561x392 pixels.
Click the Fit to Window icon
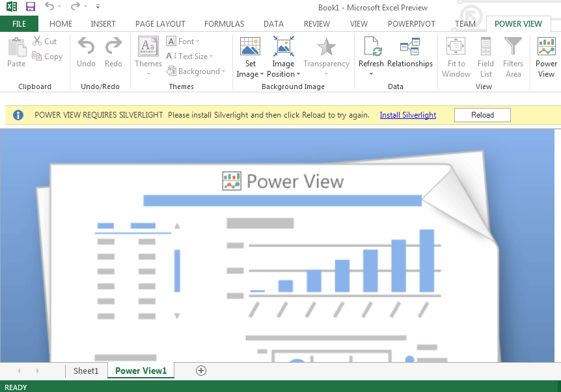(456, 47)
